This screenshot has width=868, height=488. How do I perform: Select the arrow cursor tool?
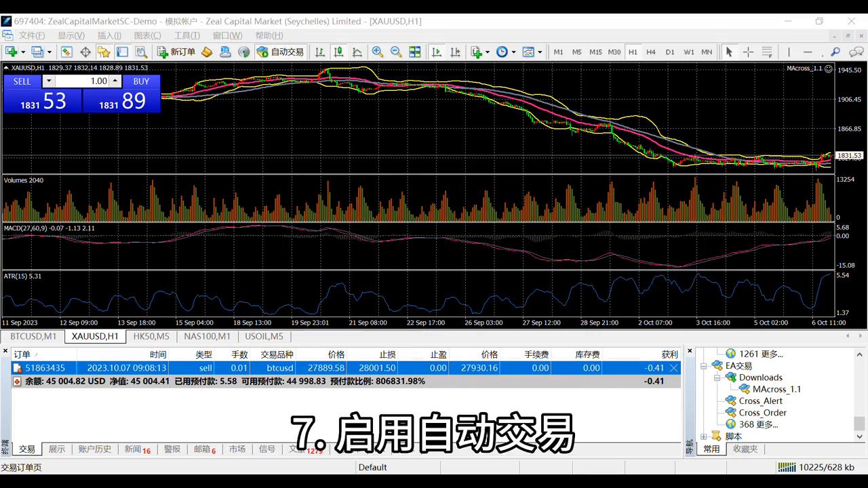[729, 52]
